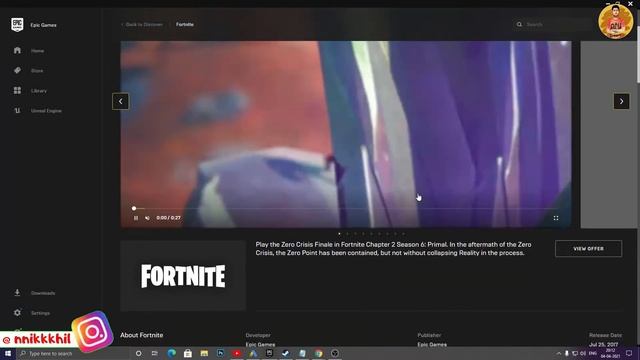Click the Library grid icon

[x=17, y=91]
